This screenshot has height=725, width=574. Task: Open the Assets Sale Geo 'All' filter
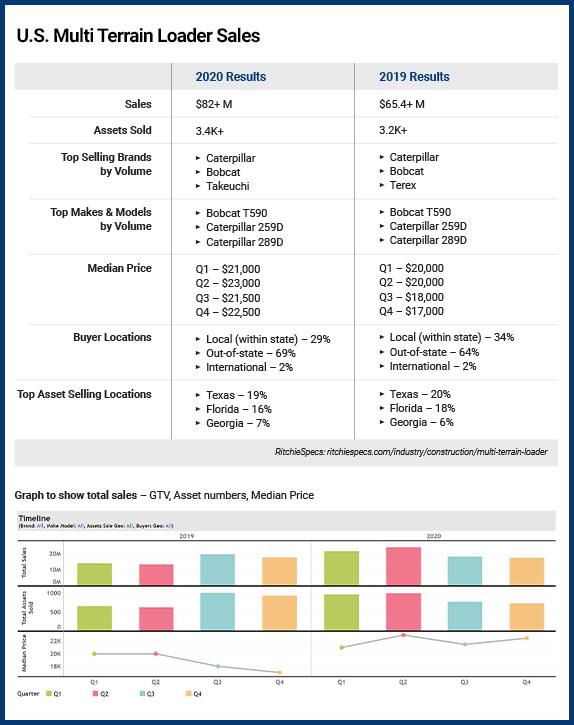tap(130, 526)
